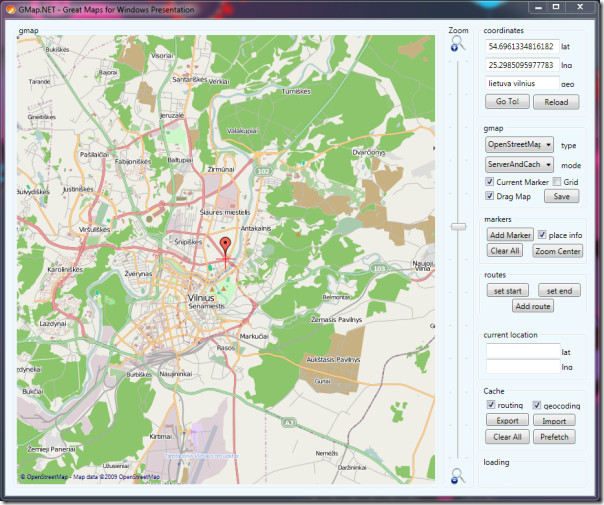Toggle the Drag Map checkbox
Screen dimensions: 604x505
tap(490, 196)
